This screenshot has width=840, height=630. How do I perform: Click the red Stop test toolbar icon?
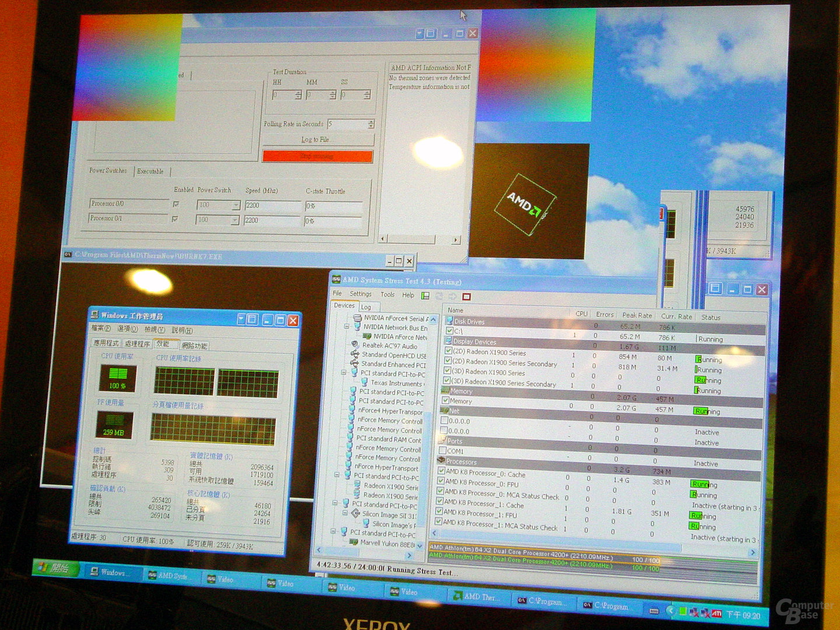466,297
